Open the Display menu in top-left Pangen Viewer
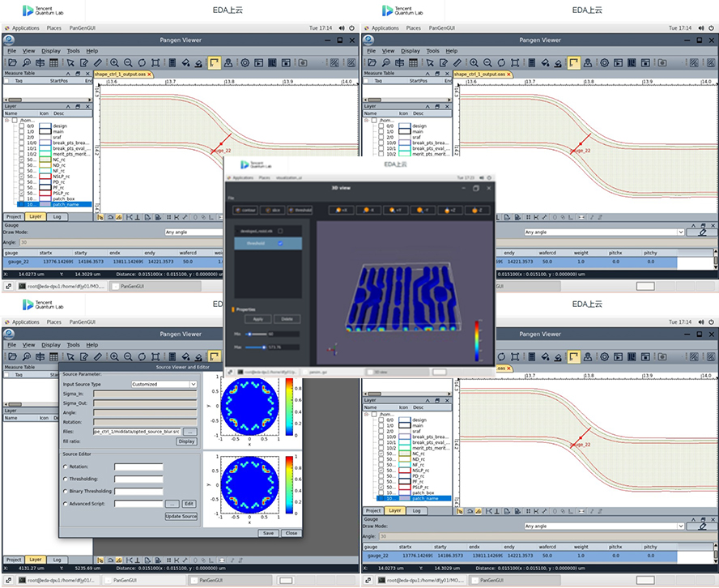This screenshot has height=588, width=719. [51, 50]
